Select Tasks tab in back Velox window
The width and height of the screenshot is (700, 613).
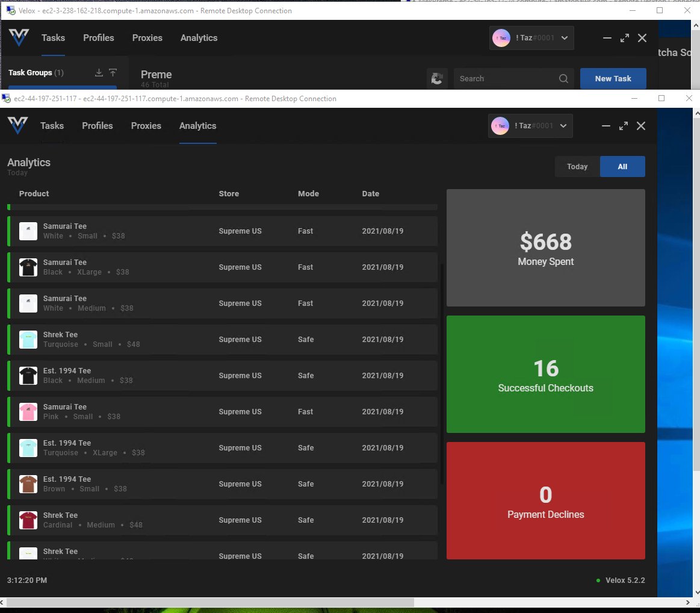(53, 38)
